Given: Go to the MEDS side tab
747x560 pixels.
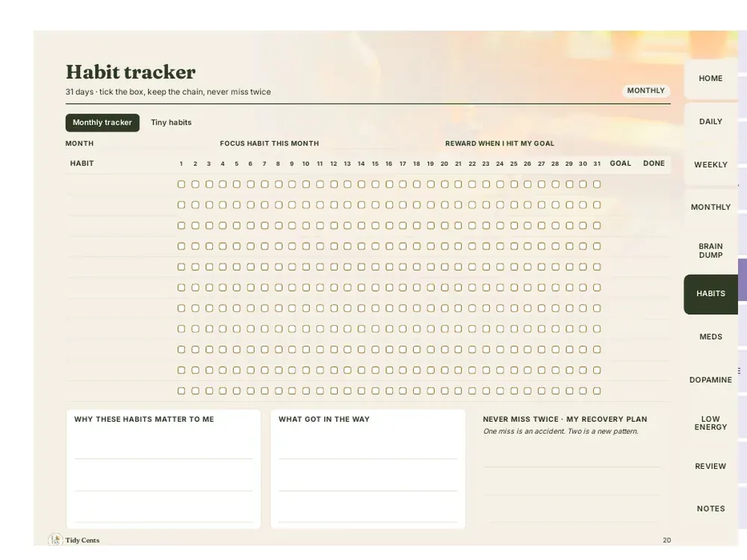Looking at the screenshot, I should (x=711, y=337).
